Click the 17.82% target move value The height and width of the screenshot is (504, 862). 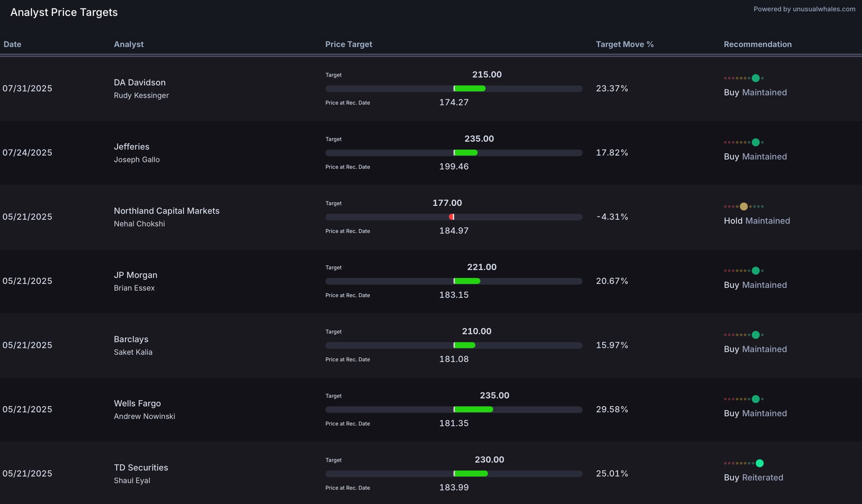click(x=612, y=152)
